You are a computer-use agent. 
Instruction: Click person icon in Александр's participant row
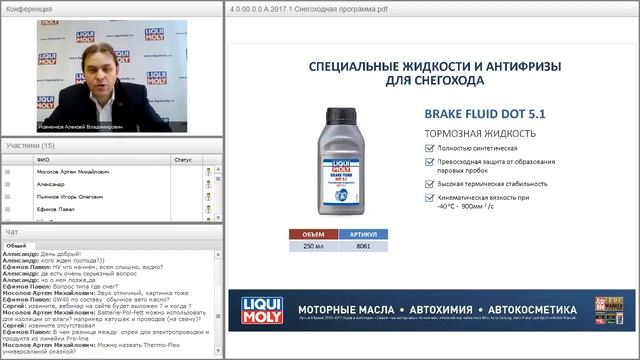click(x=209, y=184)
